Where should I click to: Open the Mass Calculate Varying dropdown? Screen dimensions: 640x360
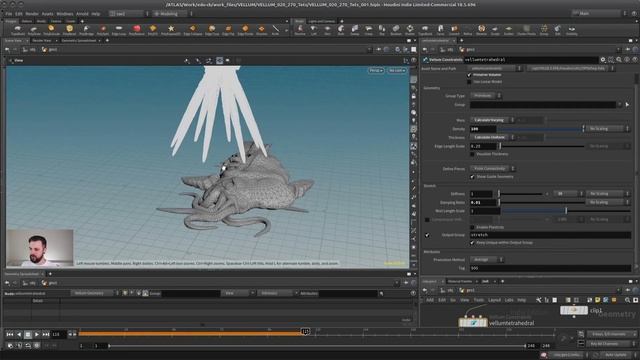click(492, 120)
